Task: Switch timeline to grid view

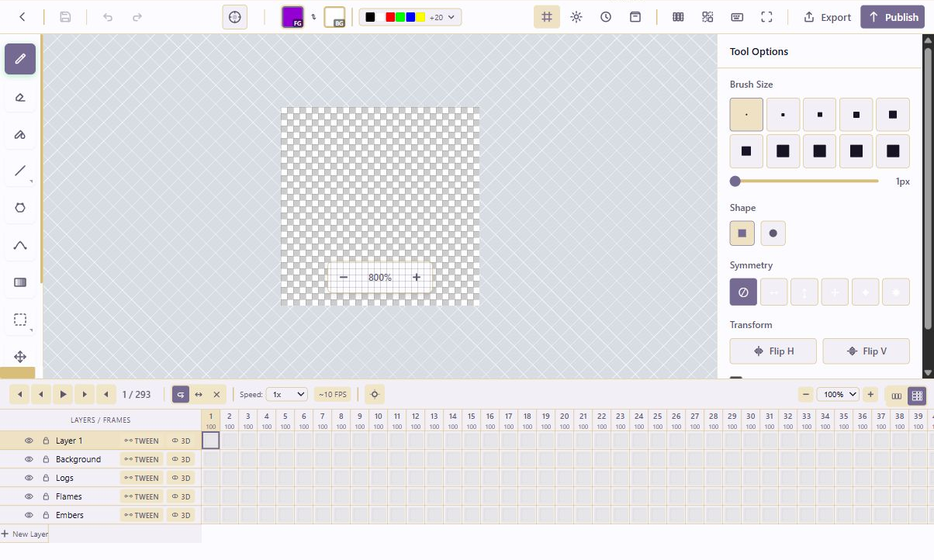Action: click(x=918, y=396)
